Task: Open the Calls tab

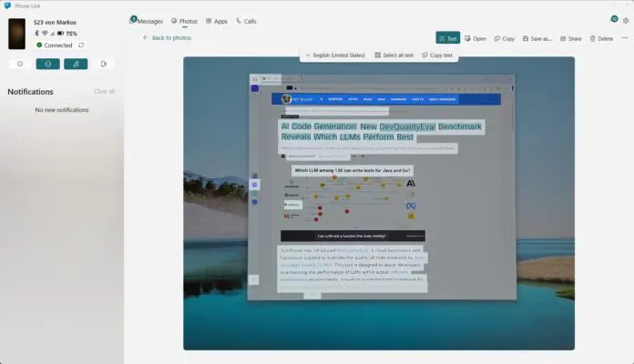Action: [x=246, y=21]
